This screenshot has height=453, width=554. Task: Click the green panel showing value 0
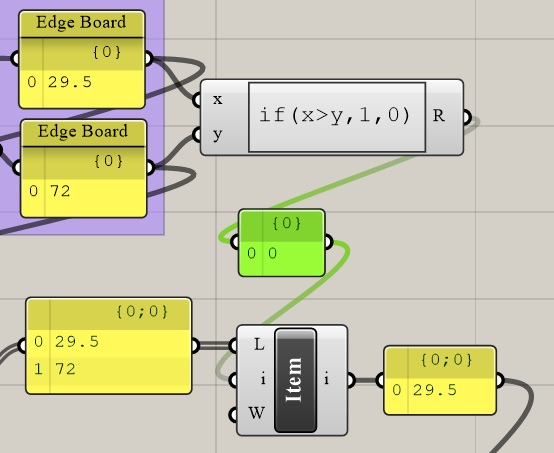[x=282, y=243]
